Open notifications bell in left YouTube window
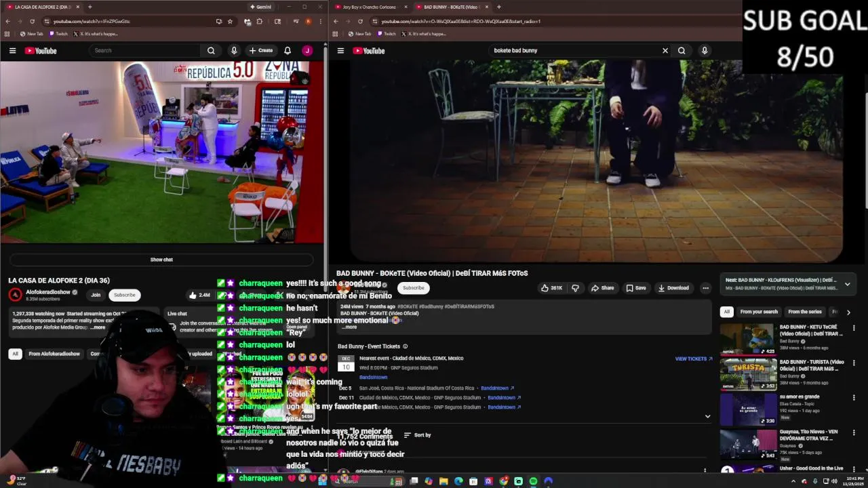The height and width of the screenshot is (488, 868). pyautogui.click(x=288, y=51)
